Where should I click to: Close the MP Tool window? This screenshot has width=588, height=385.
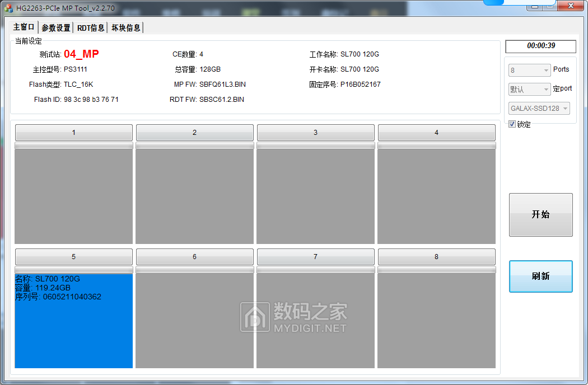pyautogui.click(x=571, y=6)
